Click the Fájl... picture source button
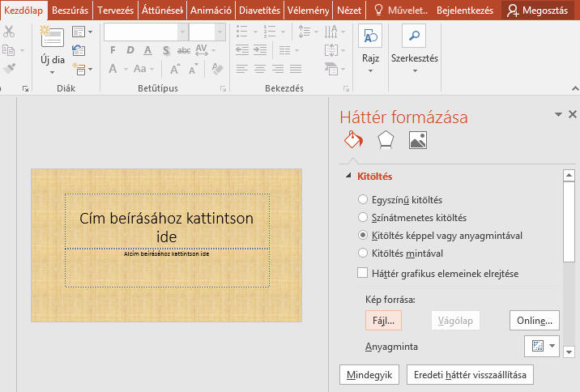580x392 pixels. (x=384, y=321)
